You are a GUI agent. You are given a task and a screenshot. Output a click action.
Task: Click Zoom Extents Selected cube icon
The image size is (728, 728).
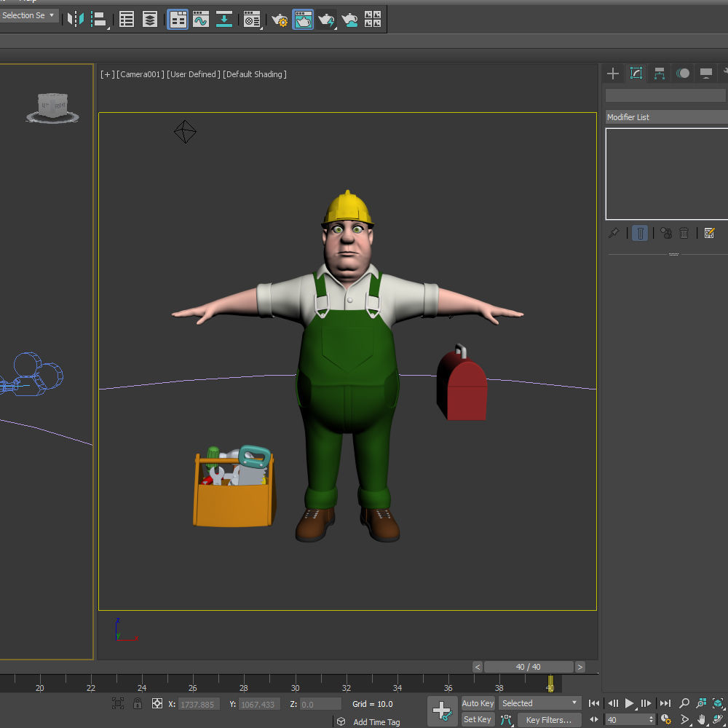tap(719, 703)
